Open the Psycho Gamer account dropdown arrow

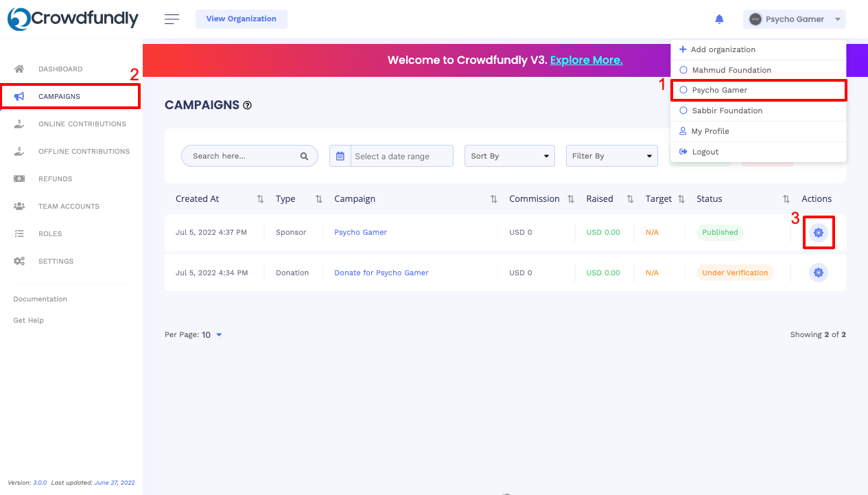pos(838,19)
